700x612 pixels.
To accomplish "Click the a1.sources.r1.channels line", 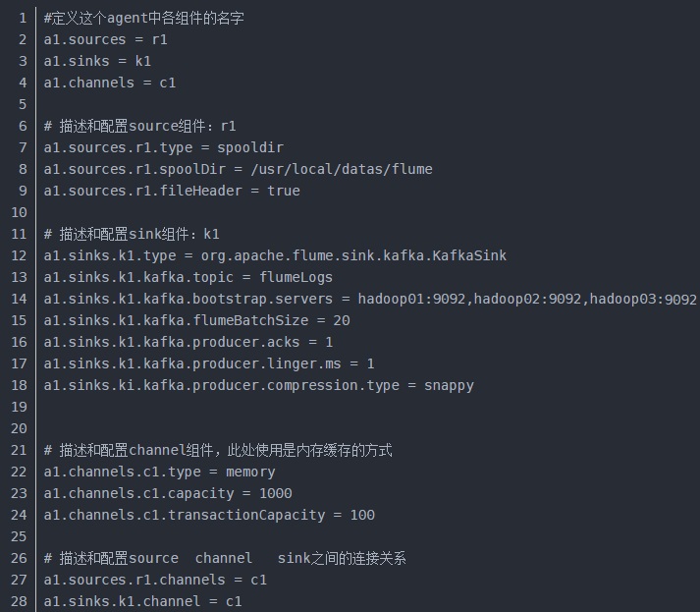I will point(155,580).
